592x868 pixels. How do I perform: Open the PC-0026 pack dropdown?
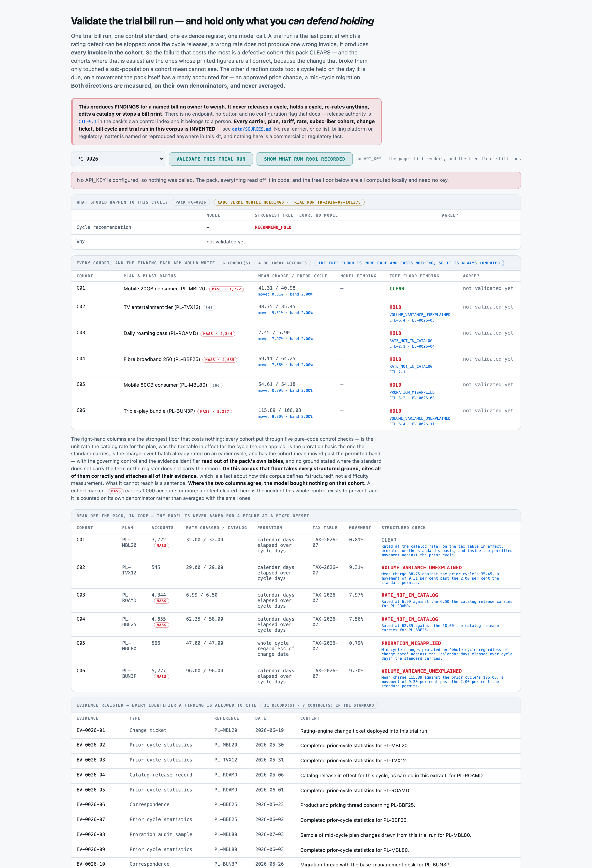click(x=118, y=159)
